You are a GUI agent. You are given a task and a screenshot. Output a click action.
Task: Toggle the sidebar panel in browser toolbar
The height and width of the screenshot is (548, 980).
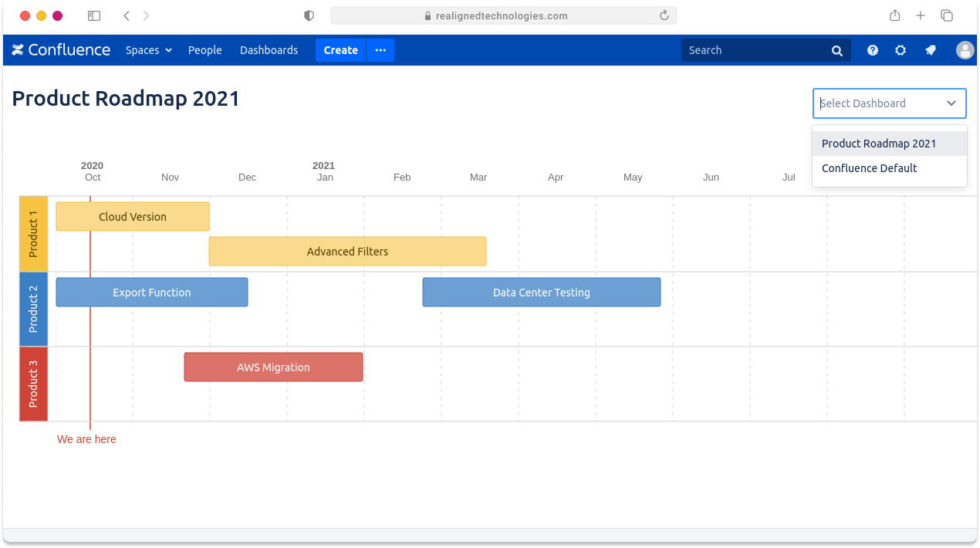pyautogui.click(x=93, y=15)
